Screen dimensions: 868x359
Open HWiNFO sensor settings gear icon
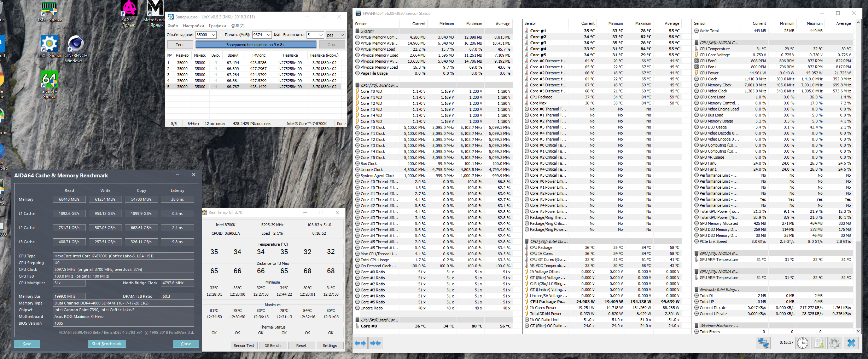pyautogui.click(x=835, y=343)
